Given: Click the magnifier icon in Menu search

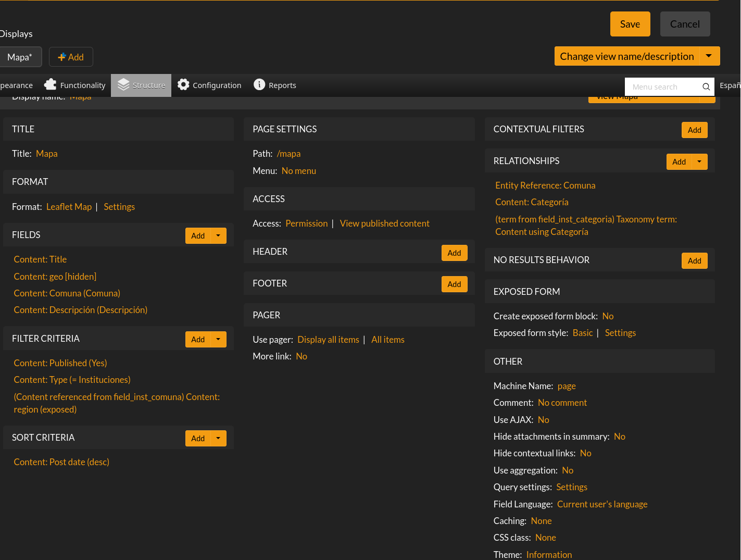Looking at the screenshot, I should [x=706, y=87].
